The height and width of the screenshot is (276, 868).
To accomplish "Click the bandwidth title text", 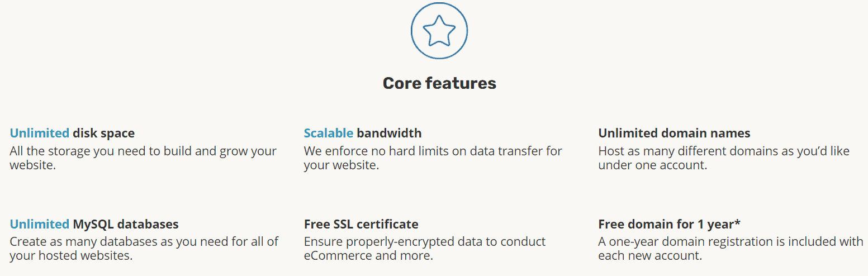I will point(389,133).
